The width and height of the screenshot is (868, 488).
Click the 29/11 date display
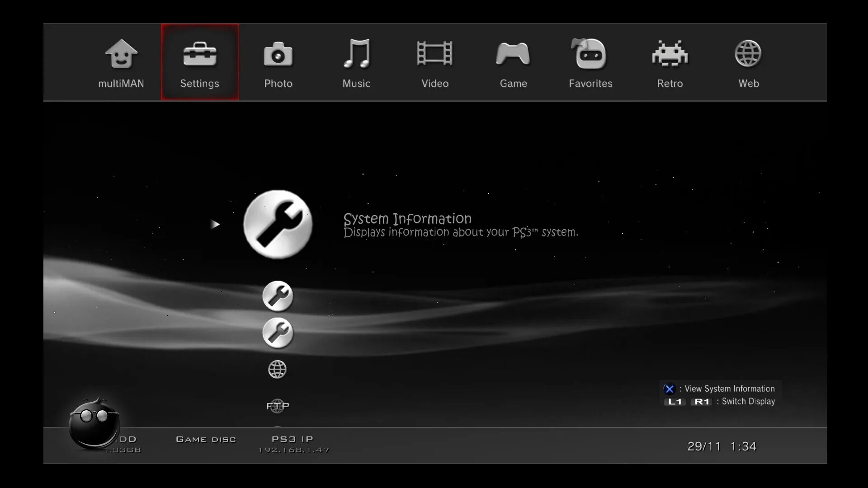[704, 446]
